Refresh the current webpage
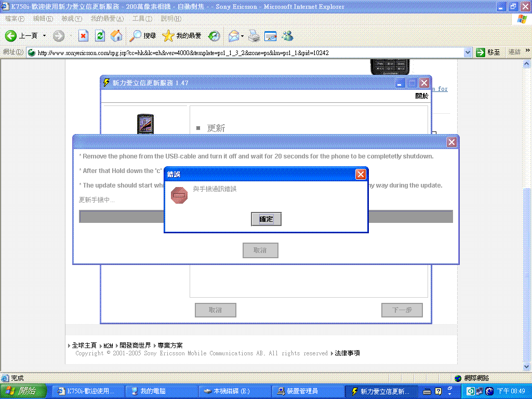Screen dimensions: 532x399 (x=101, y=36)
